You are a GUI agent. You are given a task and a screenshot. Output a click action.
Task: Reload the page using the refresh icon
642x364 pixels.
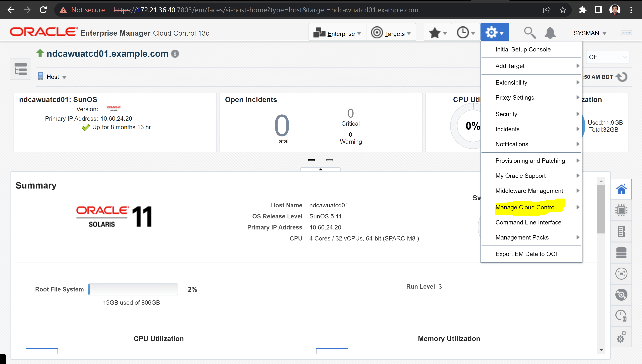tap(43, 10)
